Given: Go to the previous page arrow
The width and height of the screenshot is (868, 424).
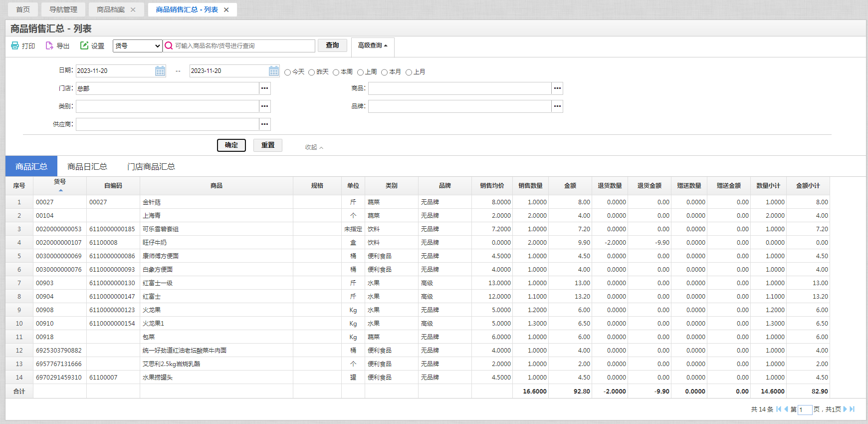Looking at the screenshot, I should point(786,409).
